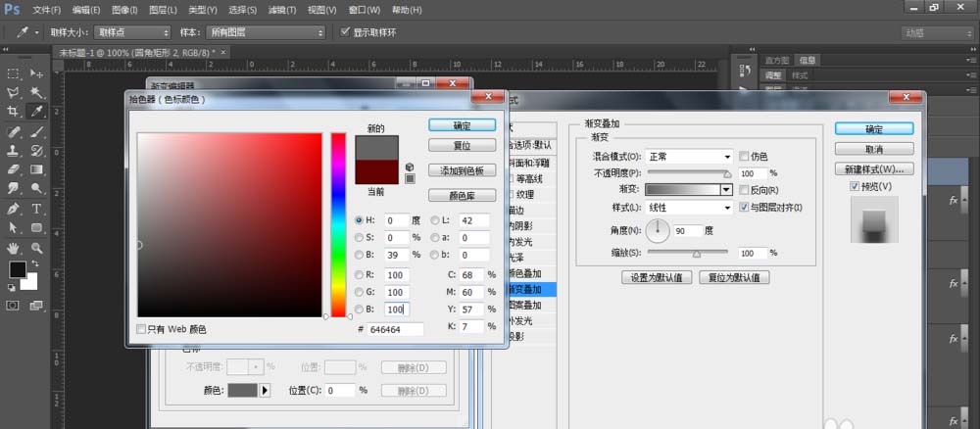This screenshot has width=980, height=429.
Task: Select the Crop tool
Action: pyautogui.click(x=14, y=112)
